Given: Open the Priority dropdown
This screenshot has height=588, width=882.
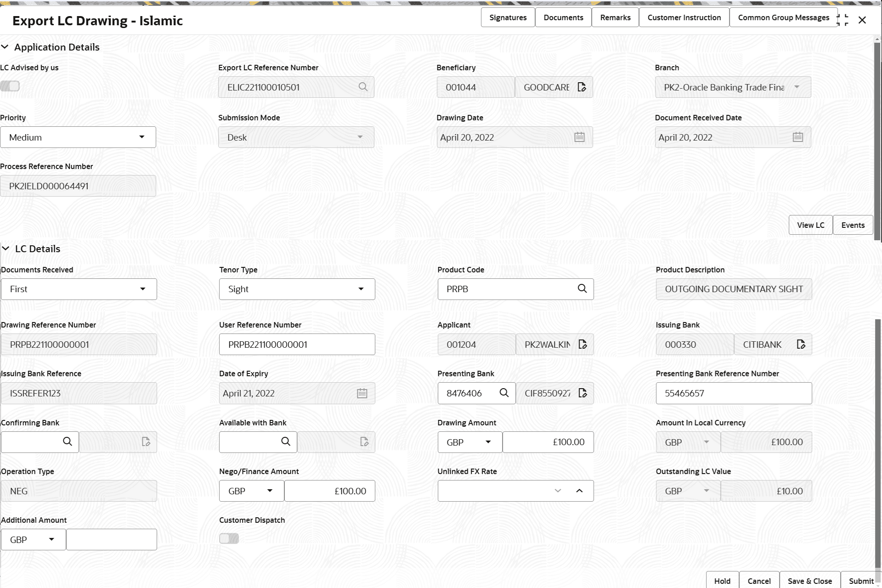Looking at the screenshot, I should click(x=78, y=137).
